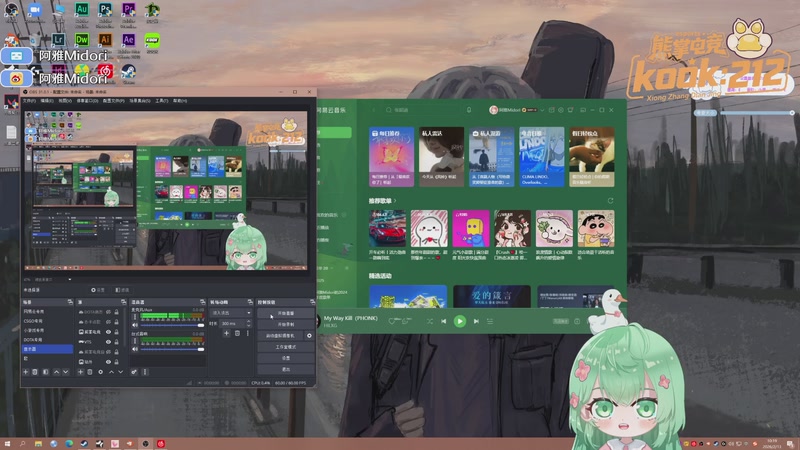Play the current song in NetEase Music
The width and height of the screenshot is (800, 450).
(460, 321)
